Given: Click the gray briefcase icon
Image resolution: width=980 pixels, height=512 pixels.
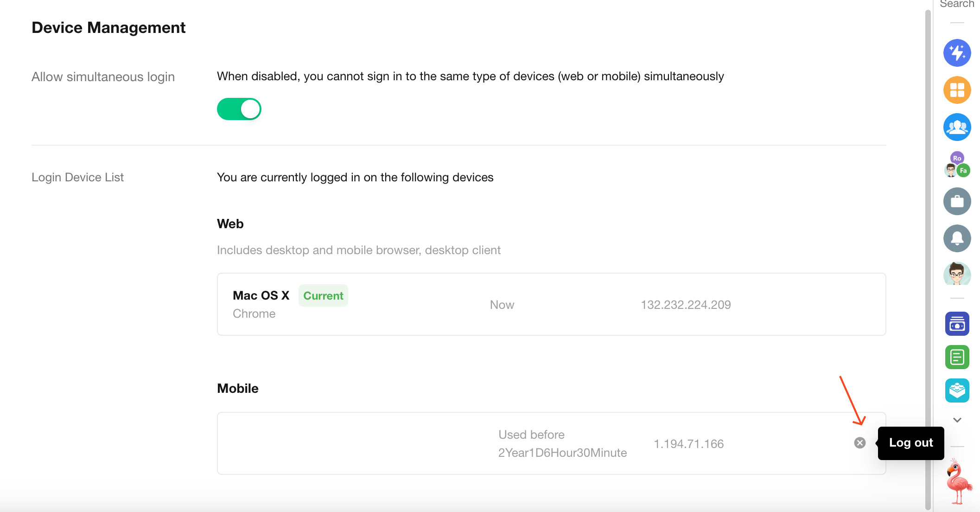Looking at the screenshot, I should click(x=957, y=201).
